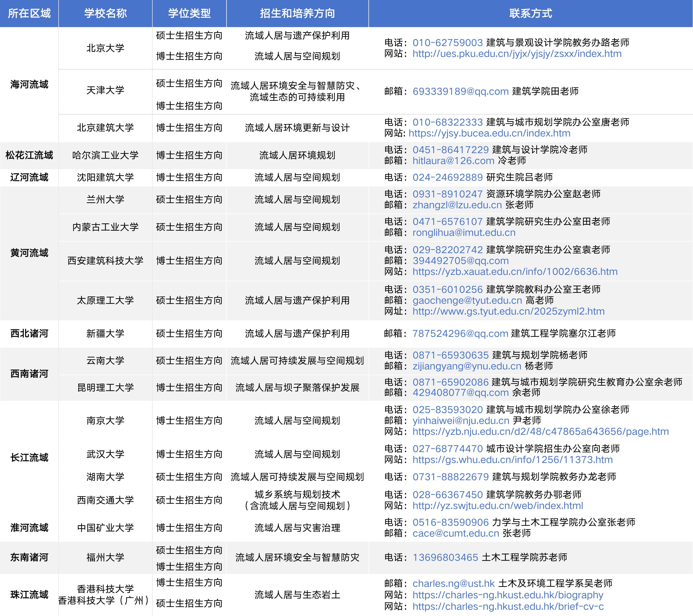This screenshot has height=616, width=693.
Task: Click the 学位类型 column header
Action: pyautogui.click(x=189, y=13)
